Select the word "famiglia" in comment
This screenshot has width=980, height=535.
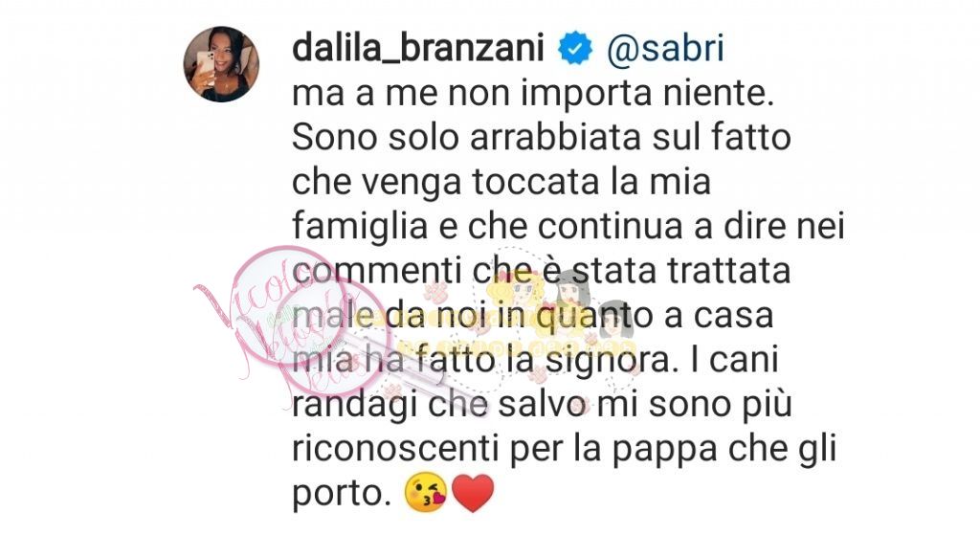click(x=360, y=228)
